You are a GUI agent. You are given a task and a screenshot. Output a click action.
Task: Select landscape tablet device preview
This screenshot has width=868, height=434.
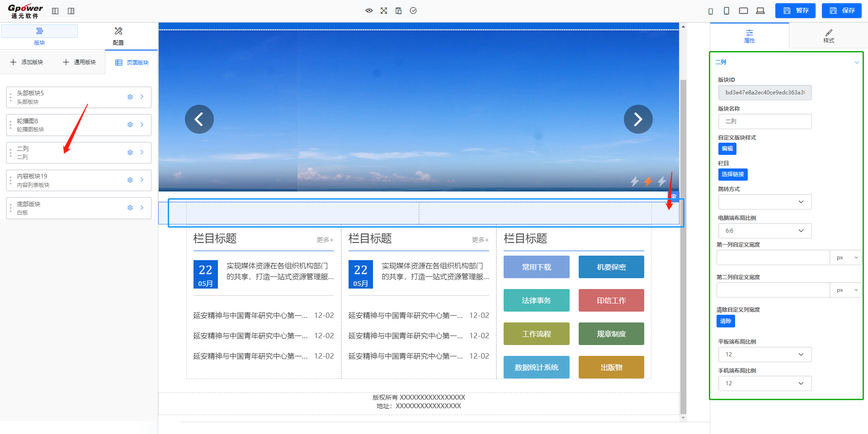click(743, 11)
